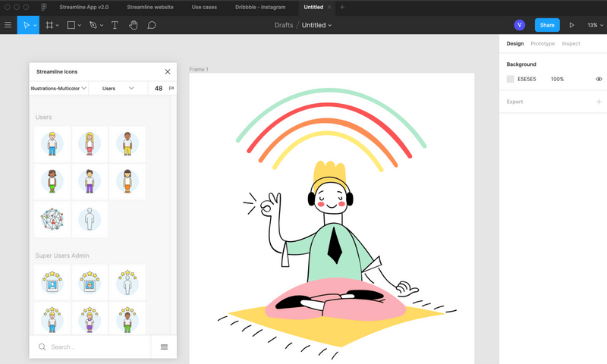
Task: Close the Streamline Icons panel
Action: click(168, 71)
